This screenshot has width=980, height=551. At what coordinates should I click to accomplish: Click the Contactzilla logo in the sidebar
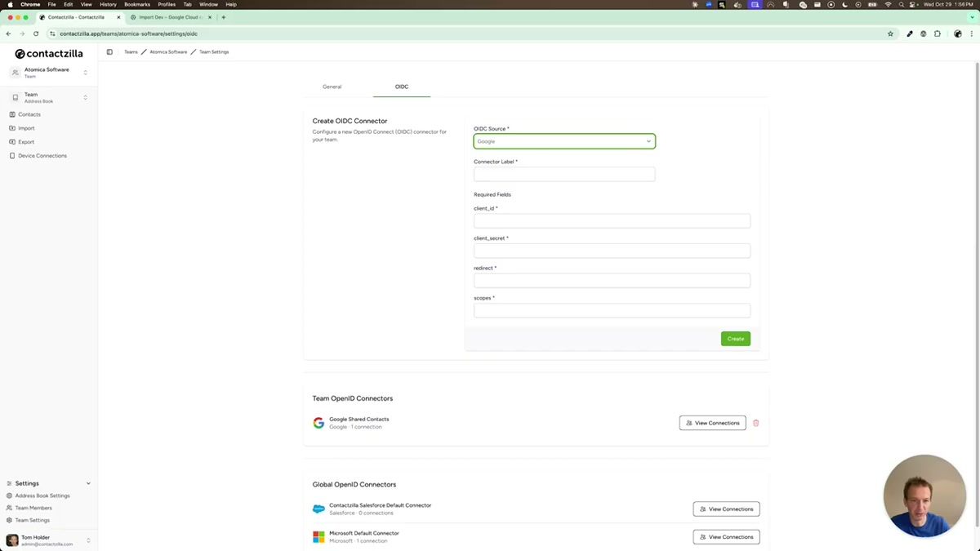tap(49, 53)
